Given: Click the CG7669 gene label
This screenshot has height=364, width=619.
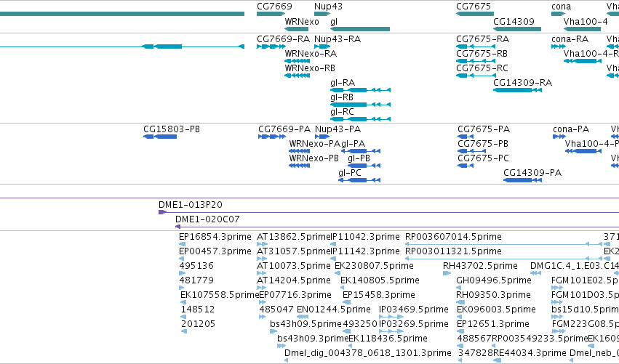Looking at the screenshot, I should tap(274, 7).
